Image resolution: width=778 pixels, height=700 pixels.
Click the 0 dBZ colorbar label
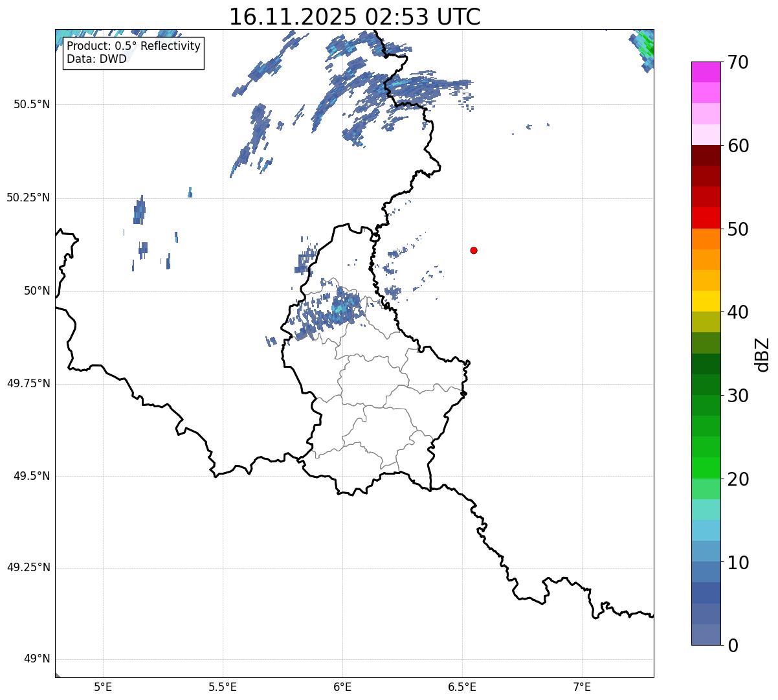tap(732, 646)
